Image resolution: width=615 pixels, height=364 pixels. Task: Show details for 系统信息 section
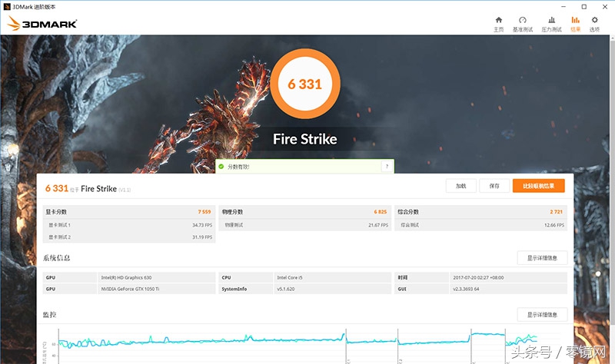tap(542, 258)
